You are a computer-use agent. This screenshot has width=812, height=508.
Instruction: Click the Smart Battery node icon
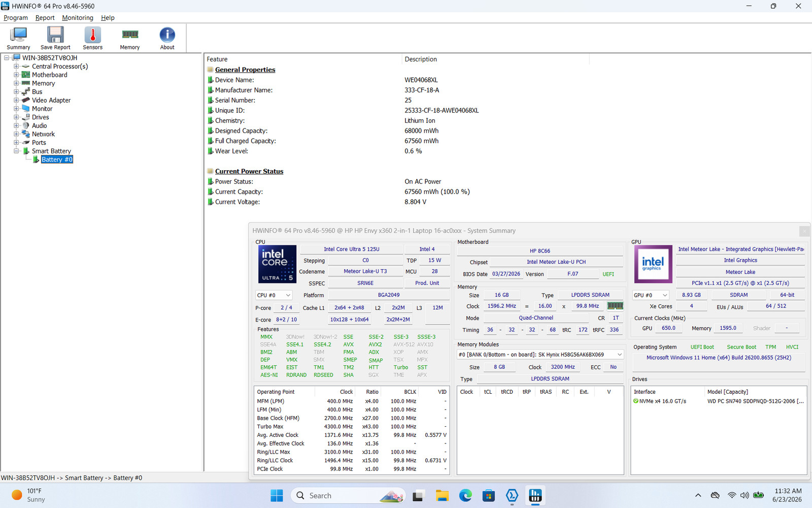coord(26,151)
